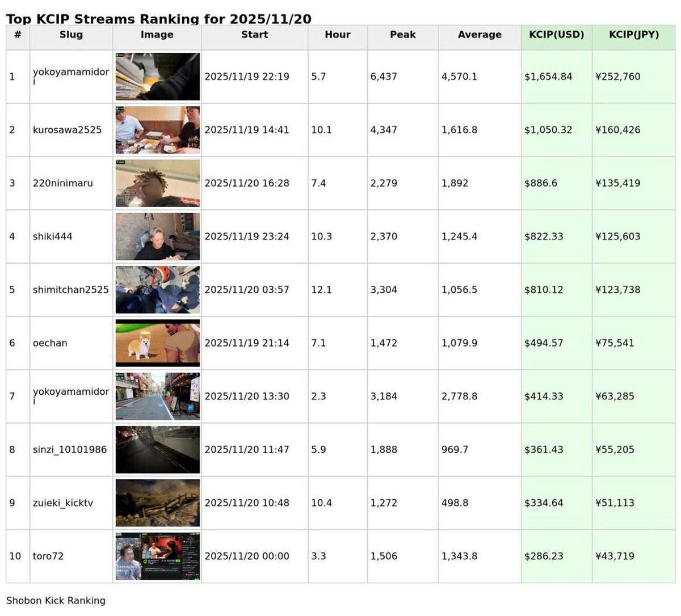The width and height of the screenshot is (681, 616).
Task: Open the oechan dog stream thumbnail
Action: click(158, 343)
